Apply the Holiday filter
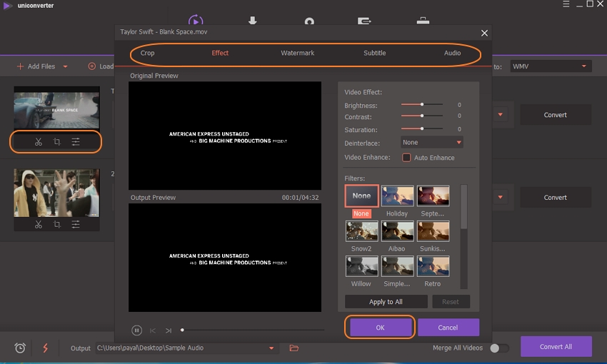This screenshot has width=607, height=364. pyautogui.click(x=397, y=196)
